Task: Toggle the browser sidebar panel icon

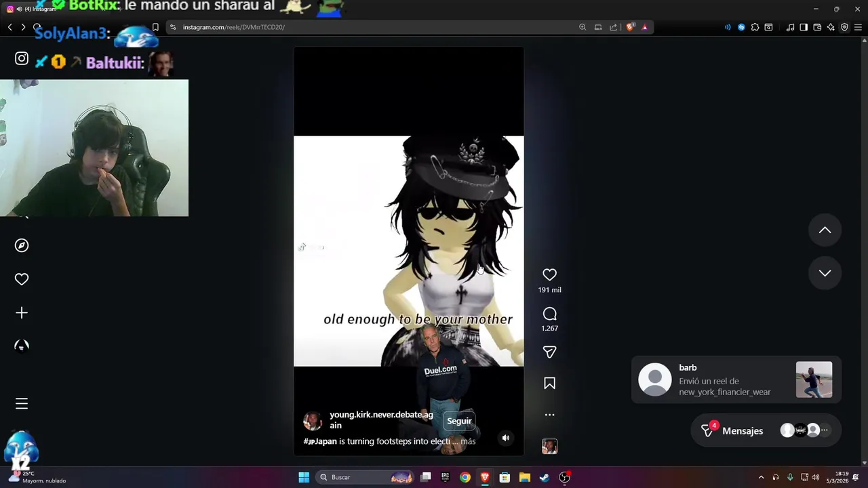Action: 804,27
